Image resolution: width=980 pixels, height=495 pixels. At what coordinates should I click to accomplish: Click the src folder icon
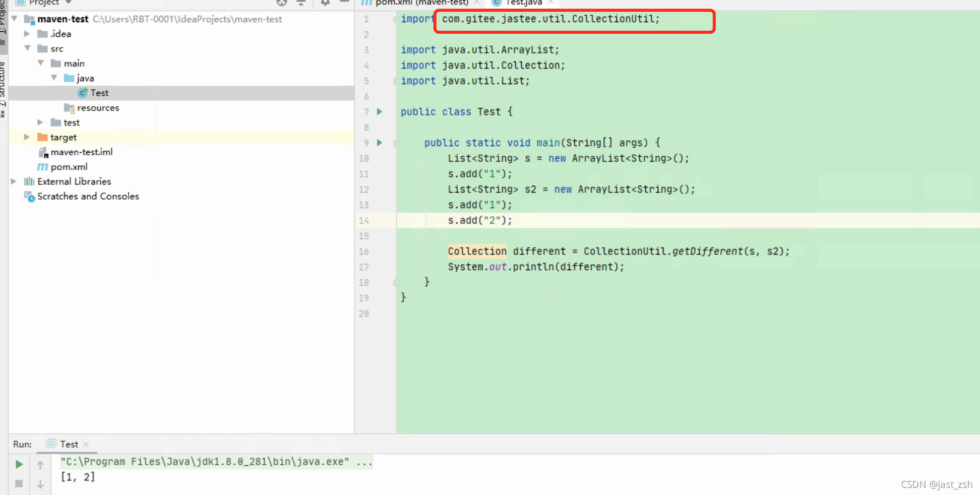(42, 49)
